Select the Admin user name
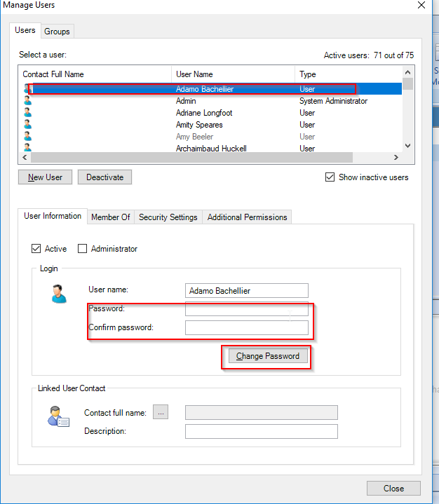The height and width of the screenshot is (504, 439). 186,101
